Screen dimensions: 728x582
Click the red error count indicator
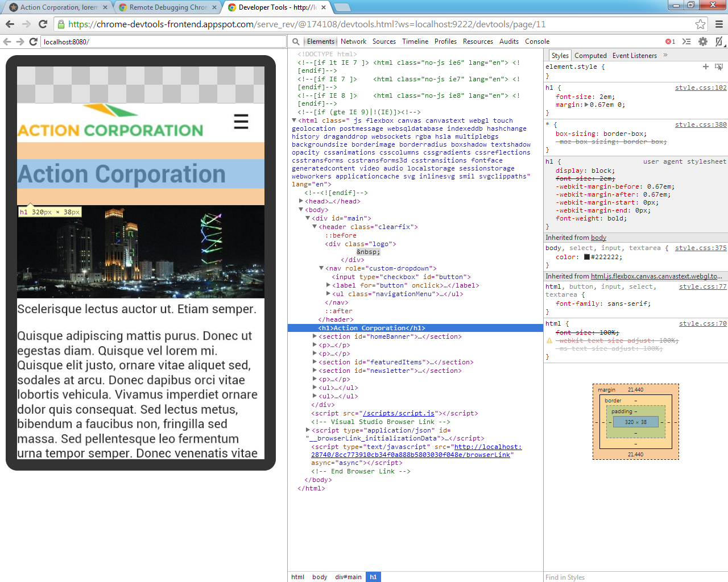coord(670,41)
